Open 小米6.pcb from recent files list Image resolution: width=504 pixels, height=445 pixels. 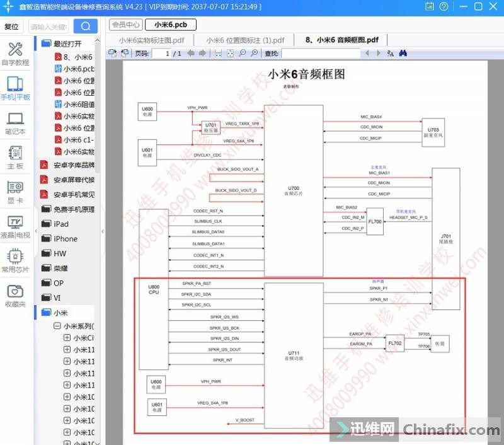tap(78, 69)
